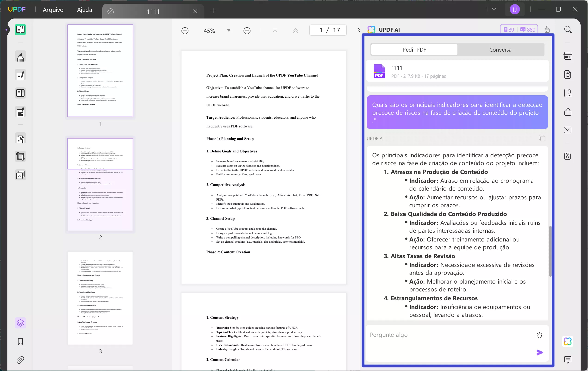Click the OCR icon in right sidebar
Viewport: 588px width, 371px height.
pos(568,56)
